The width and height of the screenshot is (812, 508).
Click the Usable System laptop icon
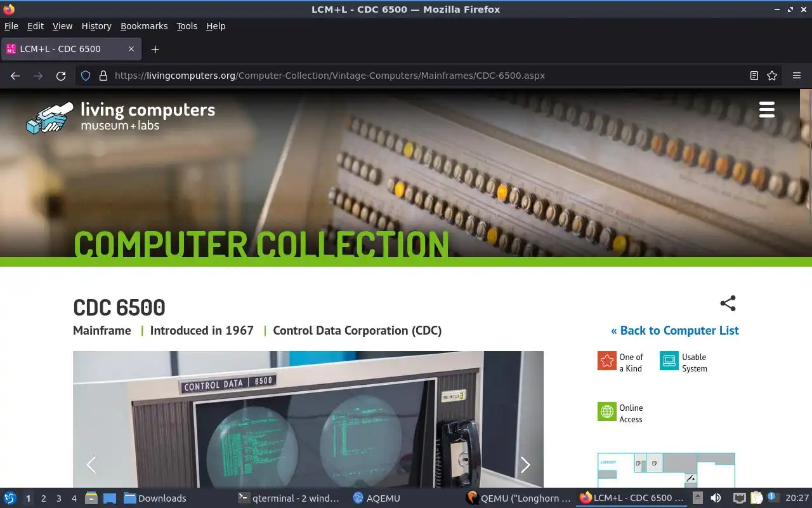(x=669, y=361)
